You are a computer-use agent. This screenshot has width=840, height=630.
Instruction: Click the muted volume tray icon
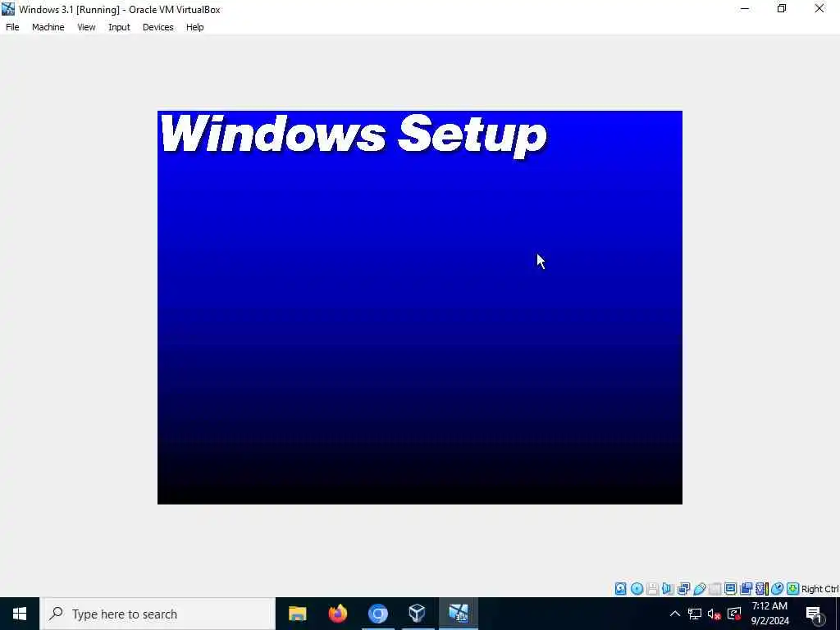[x=714, y=614]
